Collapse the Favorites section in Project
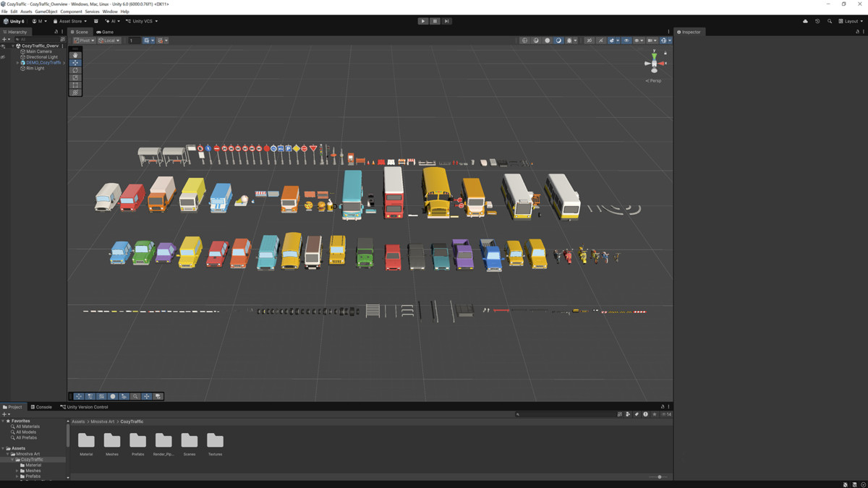 click(x=3, y=421)
